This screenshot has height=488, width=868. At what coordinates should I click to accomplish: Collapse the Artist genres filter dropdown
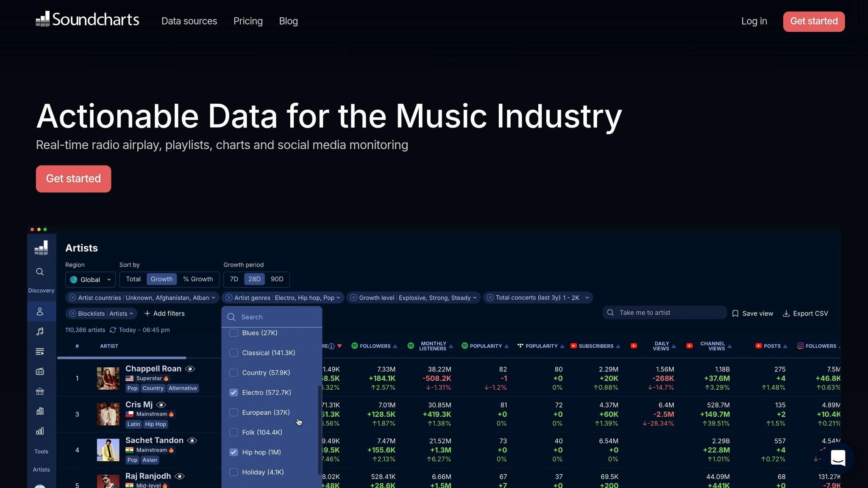[x=338, y=298]
